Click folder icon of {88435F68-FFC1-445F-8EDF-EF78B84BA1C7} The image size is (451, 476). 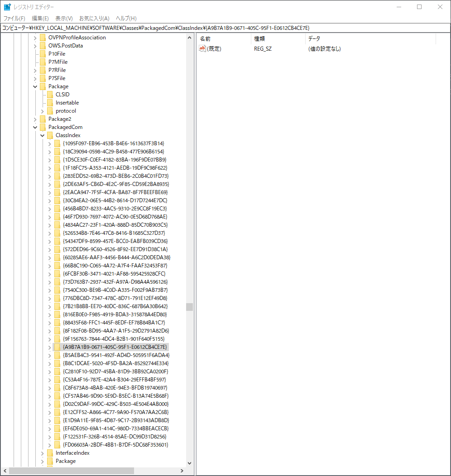pyautogui.click(x=58, y=323)
